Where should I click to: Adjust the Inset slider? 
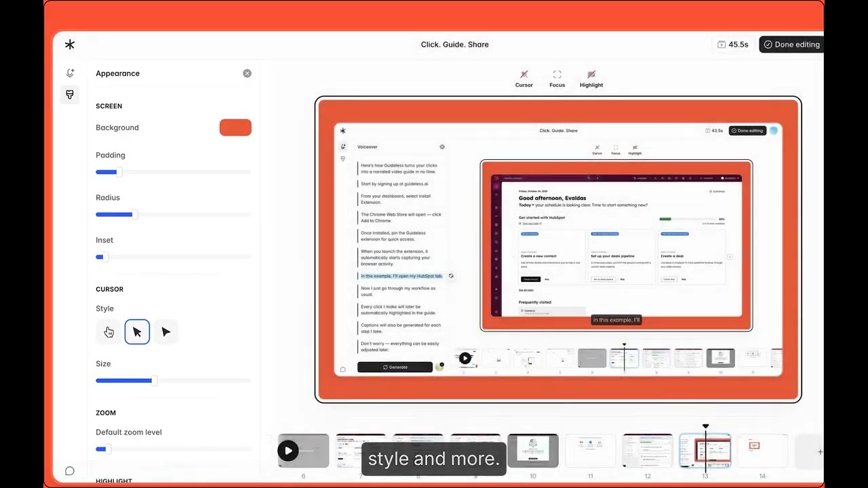tap(174, 257)
